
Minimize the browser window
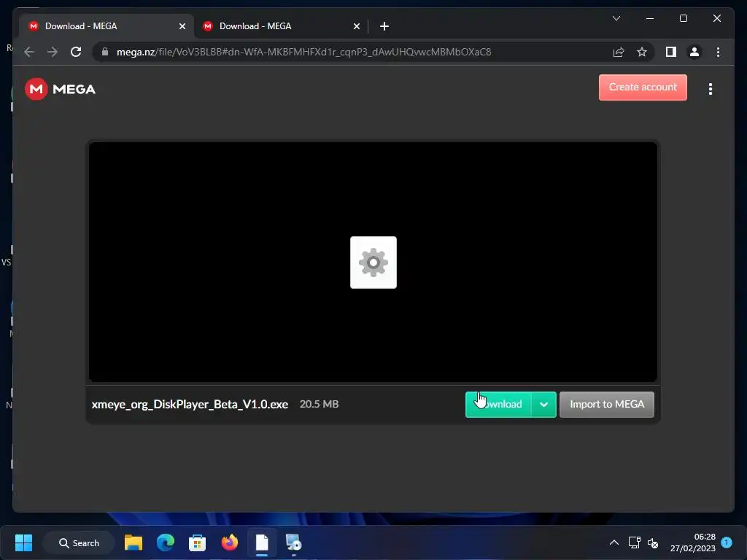[650, 18]
